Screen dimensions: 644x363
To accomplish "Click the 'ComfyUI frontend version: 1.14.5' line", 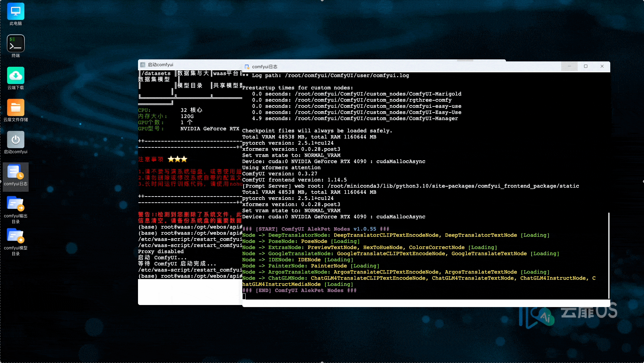I will pos(294,180).
